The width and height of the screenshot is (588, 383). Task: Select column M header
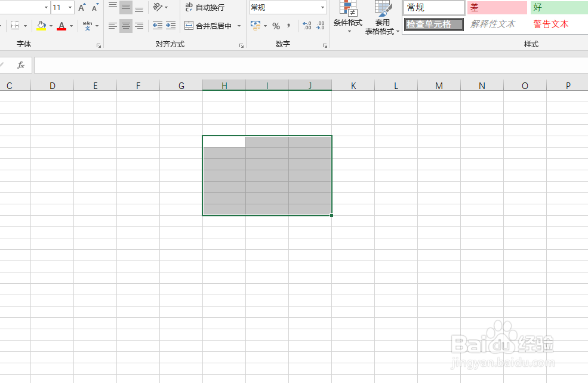coord(439,85)
